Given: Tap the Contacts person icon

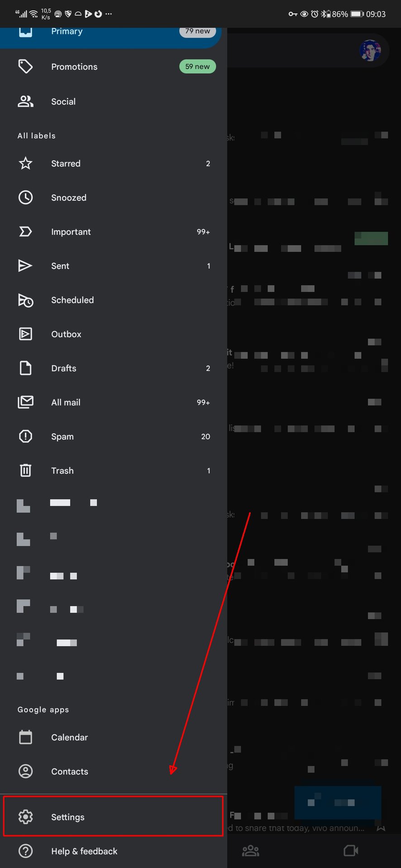Looking at the screenshot, I should pyautogui.click(x=25, y=771).
